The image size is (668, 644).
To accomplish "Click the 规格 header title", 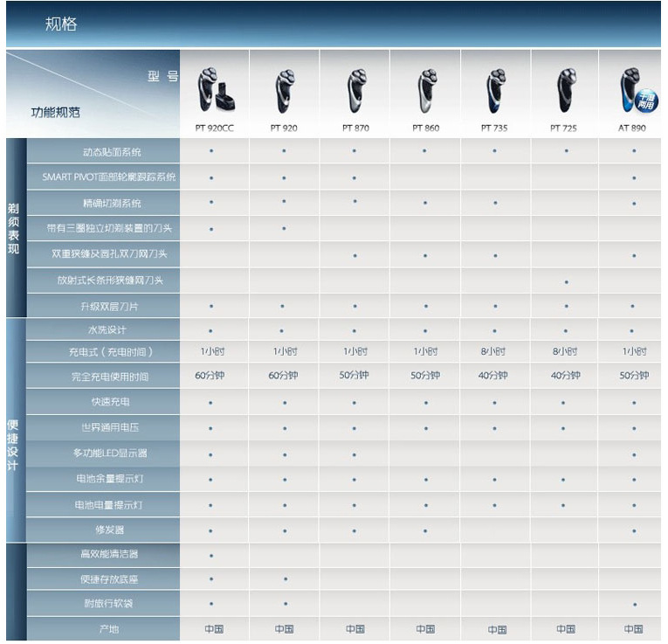I will click(x=61, y=24).
